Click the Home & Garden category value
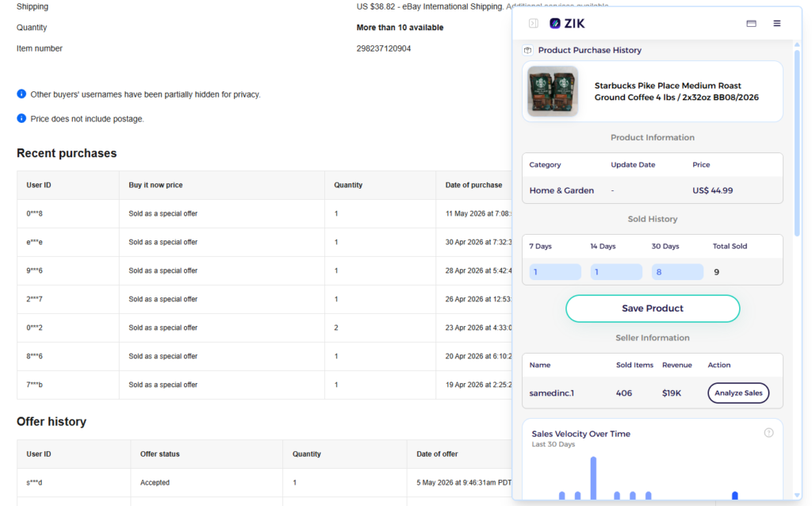Image resolution: width=812 pixels, height=506 pixels. [561, 190]
